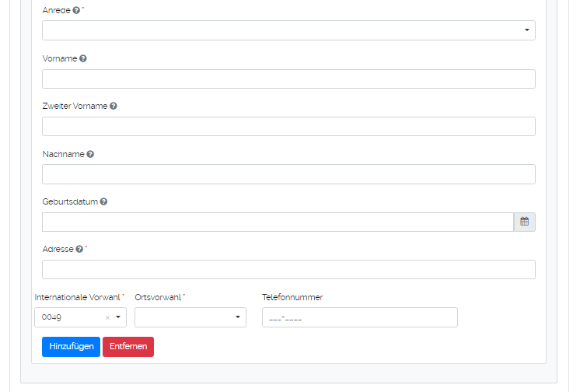Image resolution: width=580 pixels, height=392 pixels.
Task: Click the Telefonnummer masked input field
Action: 359,317
